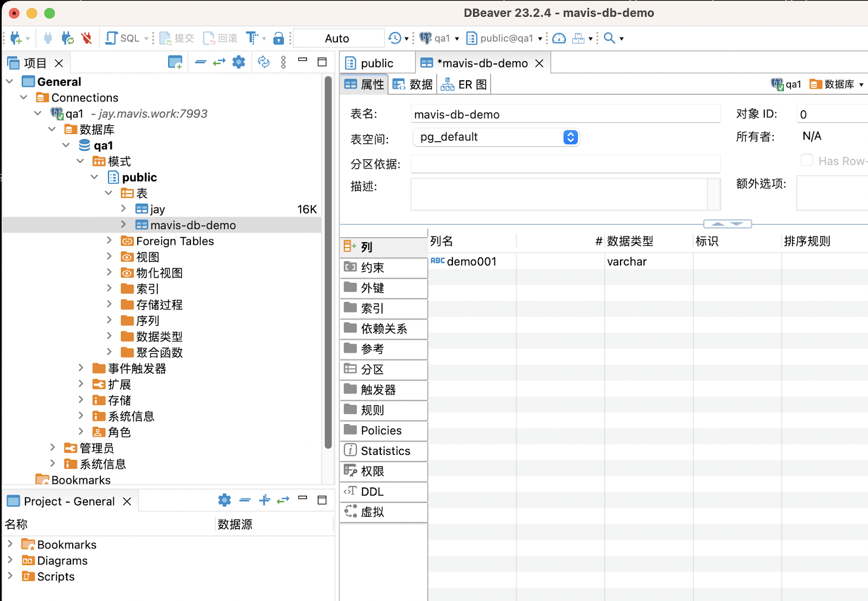Click the new database connection plug icon
This screenshot has height=601, width=868.
point(15,38)
